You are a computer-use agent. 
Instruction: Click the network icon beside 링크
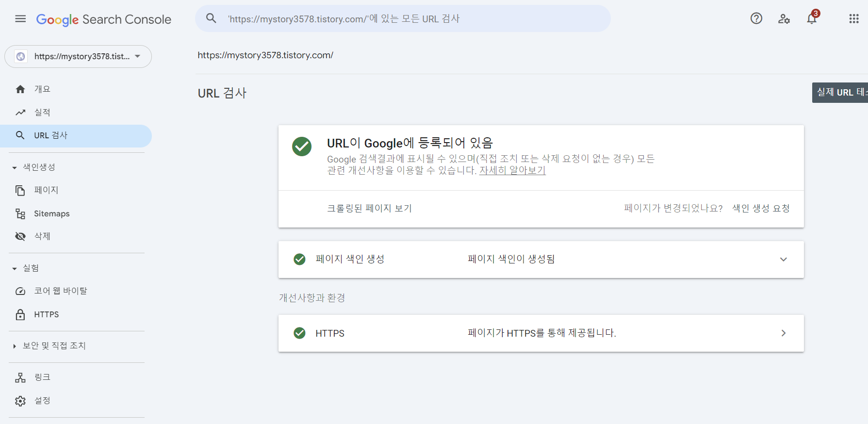[x=20, y=377]
